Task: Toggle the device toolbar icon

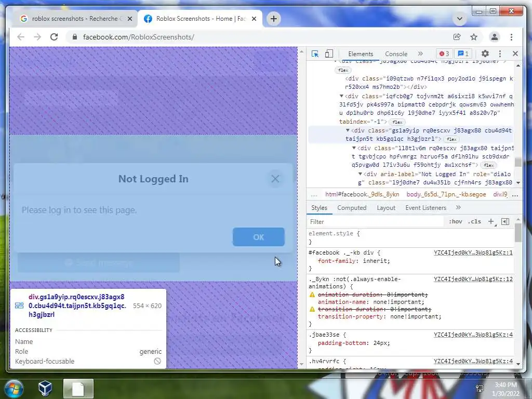Action: [x=329, y=54]
